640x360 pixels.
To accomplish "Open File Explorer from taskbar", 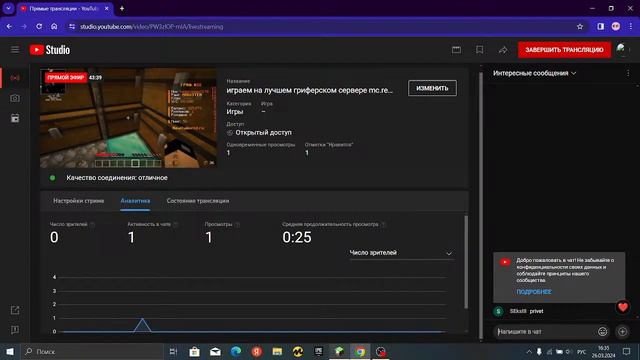I will [x=277, y=351].
